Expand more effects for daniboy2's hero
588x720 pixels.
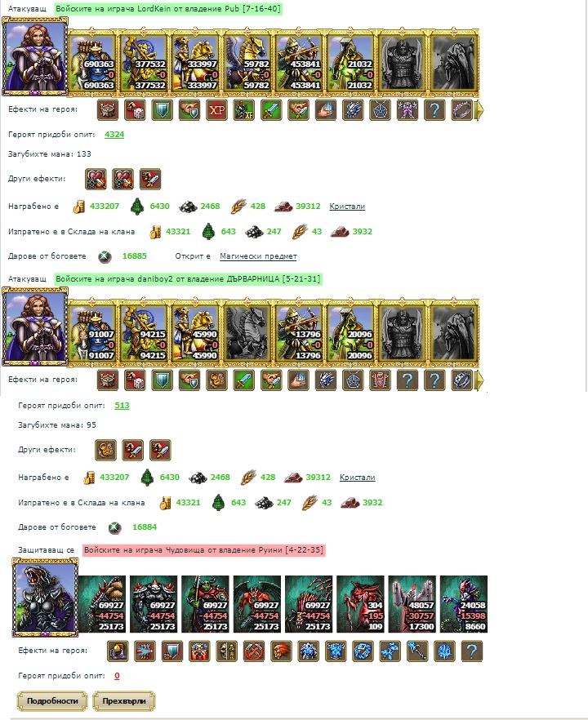tap(479, 380)
